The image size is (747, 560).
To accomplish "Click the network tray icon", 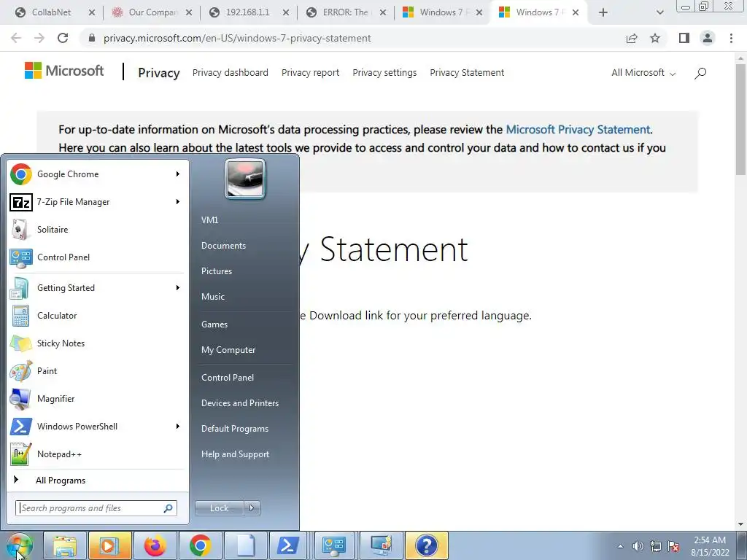I will pyautogui.click(x=656, y=546).
